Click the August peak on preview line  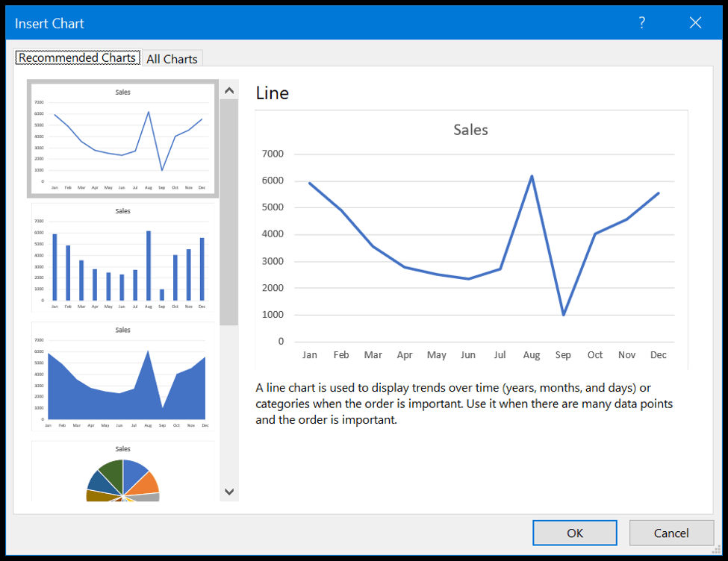(x=532, y=176)
